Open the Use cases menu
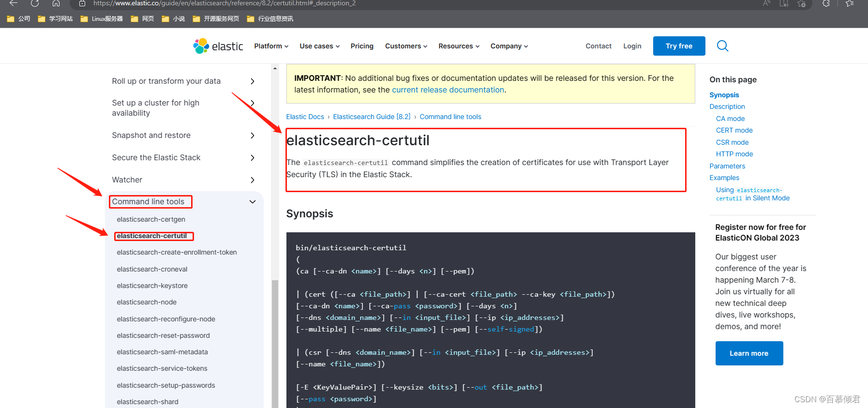Viewport: 868px width, 408px height. (x=320, y=46)
